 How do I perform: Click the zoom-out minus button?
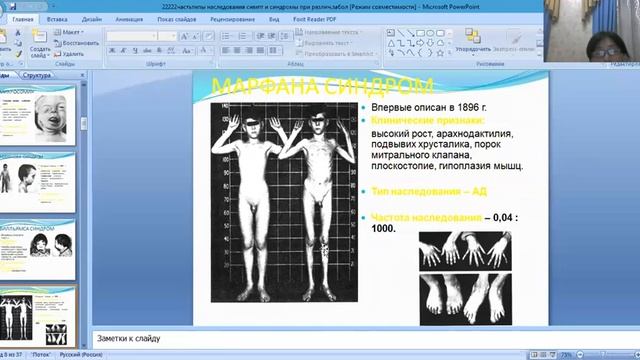(x=580, y=355)
